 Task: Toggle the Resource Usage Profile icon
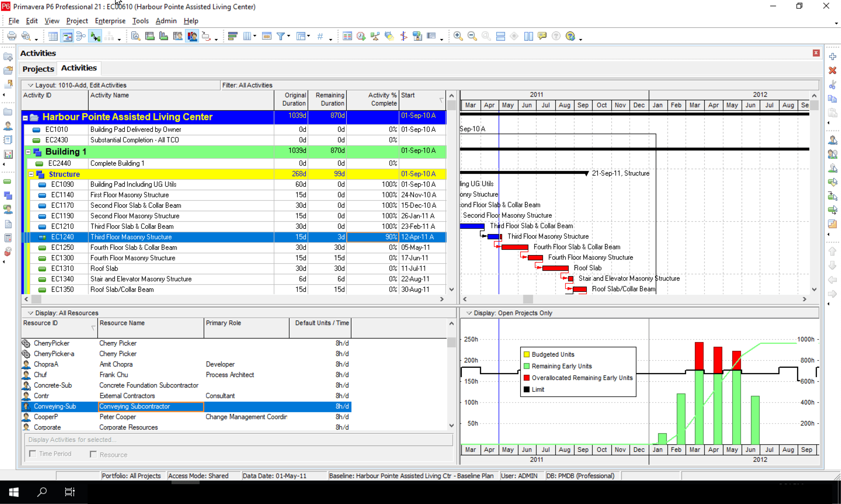pyautogui.click(x=192, y=36)
